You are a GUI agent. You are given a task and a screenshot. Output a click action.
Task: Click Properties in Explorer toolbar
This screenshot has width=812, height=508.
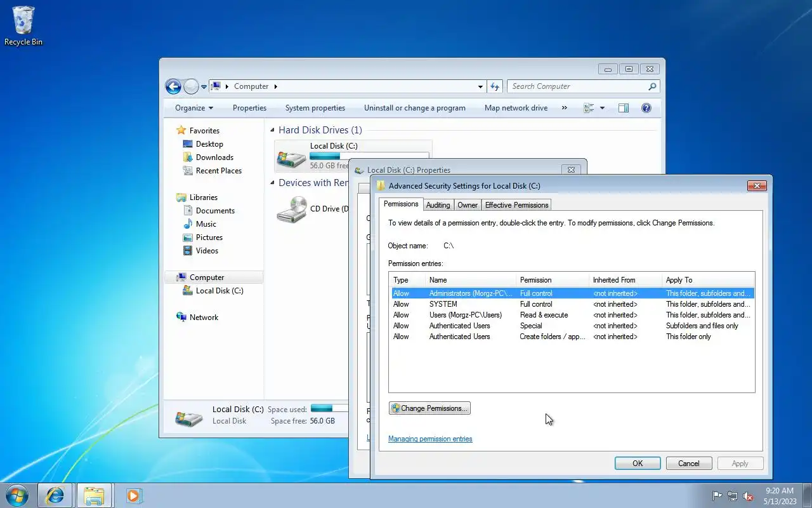[x=249, y=108]
